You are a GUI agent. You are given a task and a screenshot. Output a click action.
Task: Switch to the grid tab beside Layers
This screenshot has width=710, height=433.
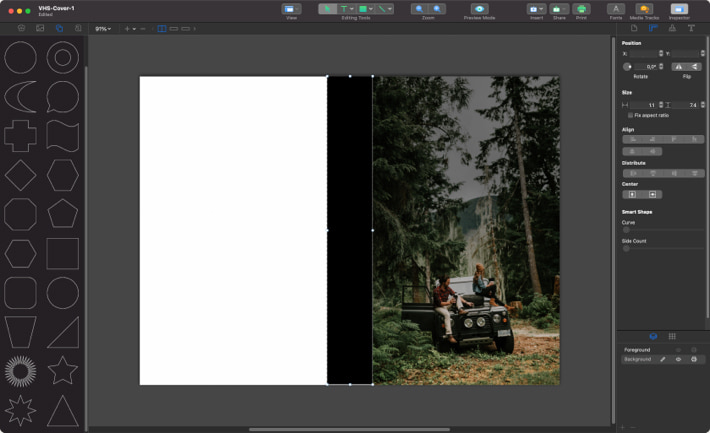click(672, 336)
